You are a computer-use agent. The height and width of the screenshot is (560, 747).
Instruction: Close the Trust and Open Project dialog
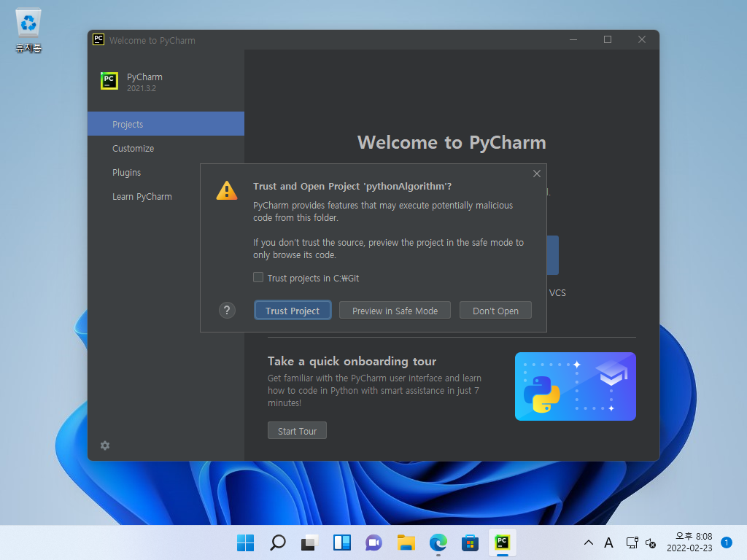pyautogui.click(x=536, y=174)
